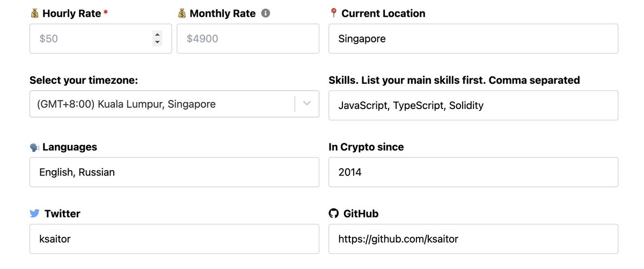Select the Kuala Lumpur, Singapore timezone combo box
644x269 pixels.
174,104
